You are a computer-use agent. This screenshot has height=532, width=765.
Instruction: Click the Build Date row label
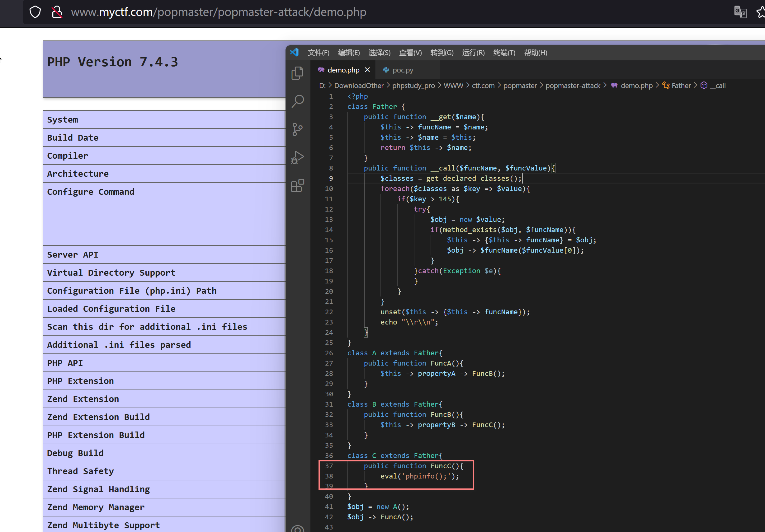pyautogui.click(x=73, y=138)
